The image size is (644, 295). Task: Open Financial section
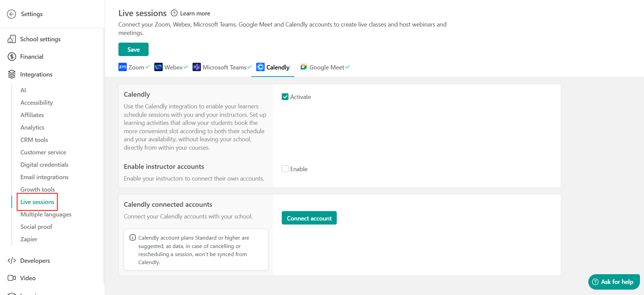(x=32, y=57)
